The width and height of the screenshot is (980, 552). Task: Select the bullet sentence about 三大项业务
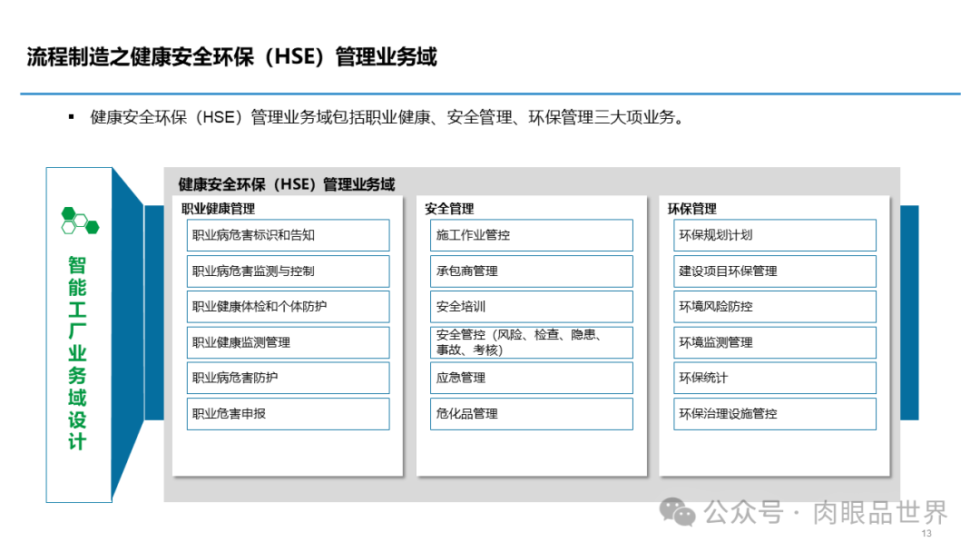coord(387,117)
